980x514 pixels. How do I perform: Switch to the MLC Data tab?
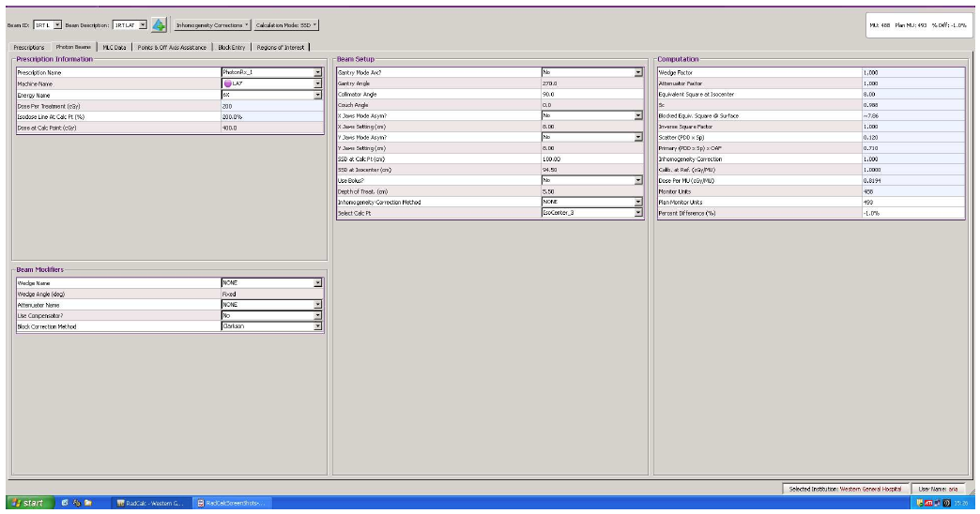[x=115, y=48]
